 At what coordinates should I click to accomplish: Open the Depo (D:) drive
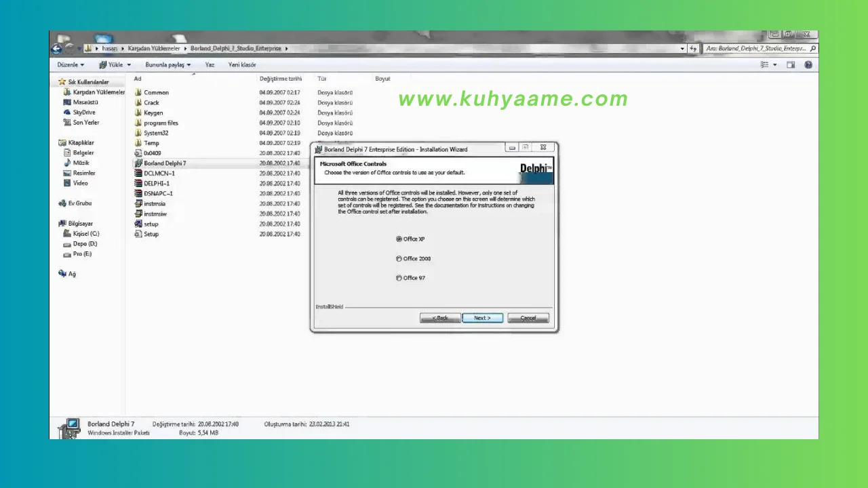point(85,244)
